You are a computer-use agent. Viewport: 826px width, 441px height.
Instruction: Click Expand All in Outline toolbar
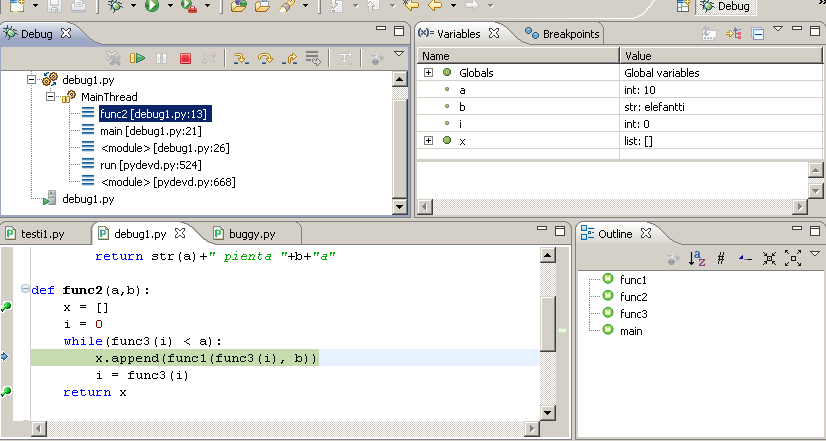[x=793, y=258]
